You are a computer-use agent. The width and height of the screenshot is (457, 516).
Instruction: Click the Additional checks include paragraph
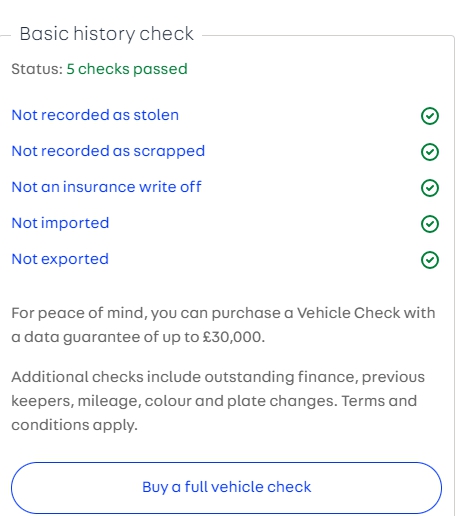tap(218, 401)
